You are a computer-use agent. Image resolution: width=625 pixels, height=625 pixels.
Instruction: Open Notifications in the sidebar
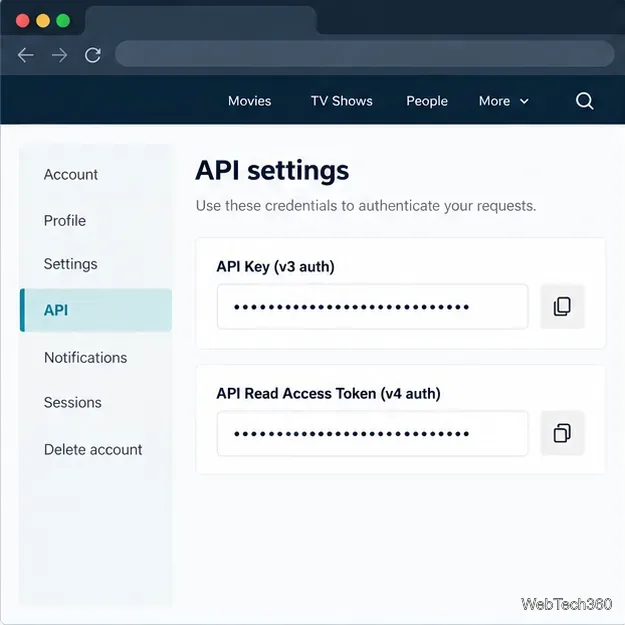[x=86, y=358]
